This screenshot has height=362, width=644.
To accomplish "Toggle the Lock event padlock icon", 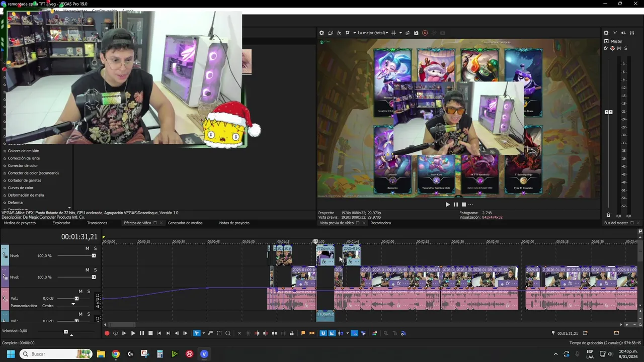I will 292,333.
